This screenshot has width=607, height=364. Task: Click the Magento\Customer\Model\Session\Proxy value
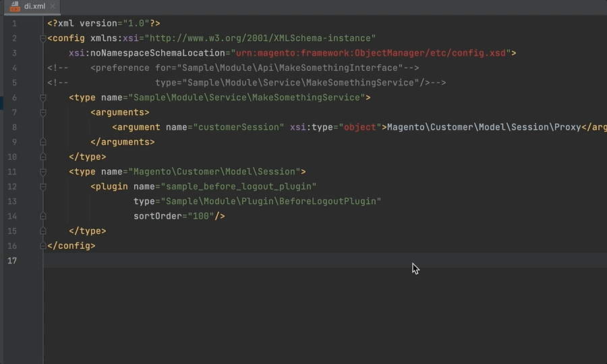(484, 127)
